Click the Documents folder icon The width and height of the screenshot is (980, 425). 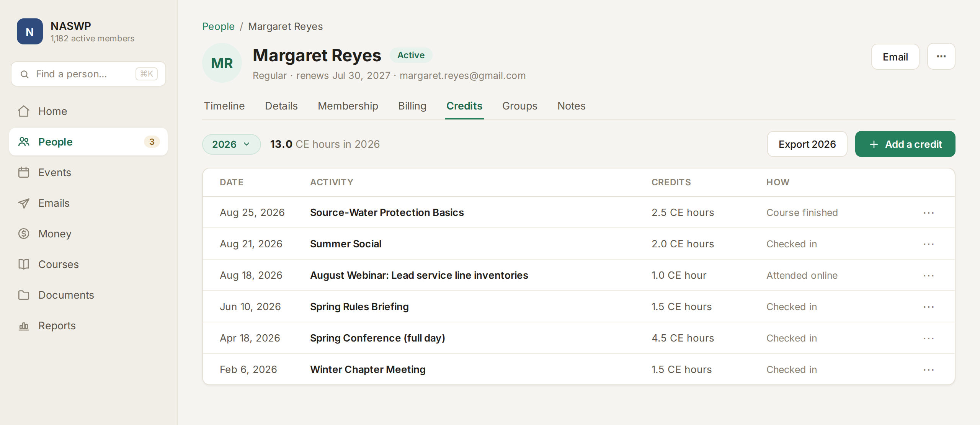[24, 295]
